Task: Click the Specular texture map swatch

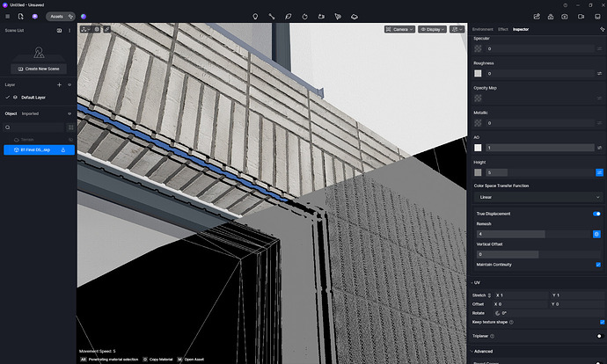Action: [478, 48]
